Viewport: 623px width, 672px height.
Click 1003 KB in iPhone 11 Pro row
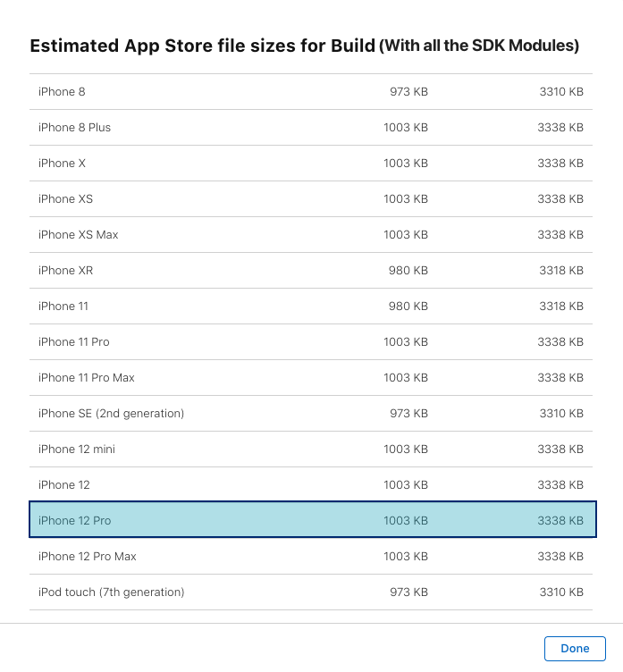click(x=406, y=342)
